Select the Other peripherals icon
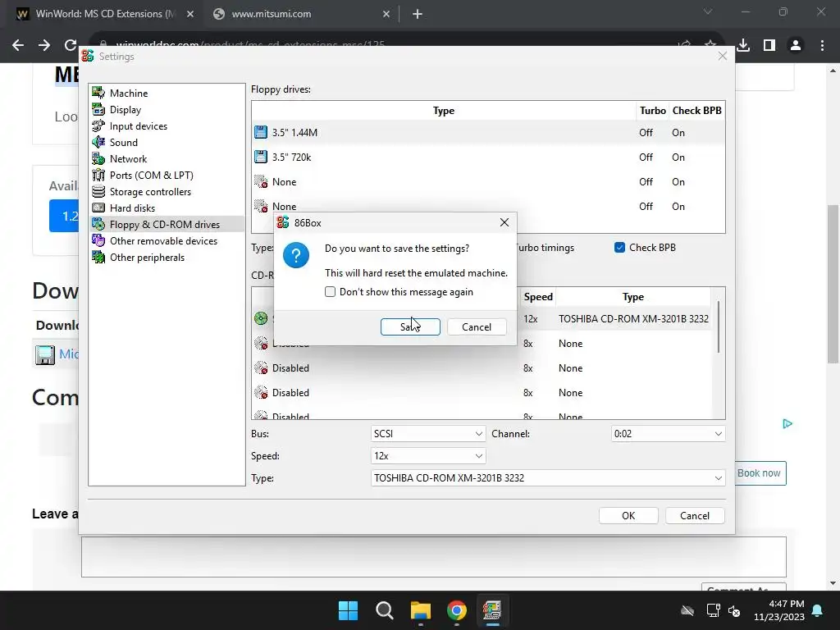 pyautogui.click(x=98, y=257)
